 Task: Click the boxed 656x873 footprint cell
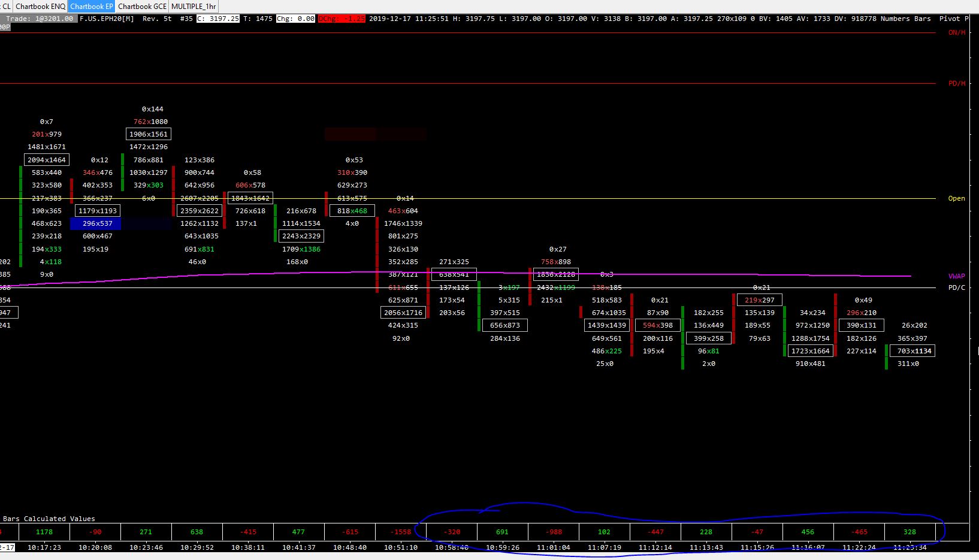tap(505, 325)
